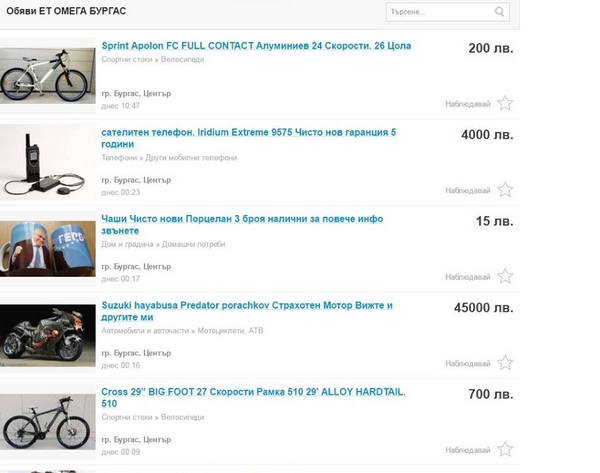600x473 pixels.
Task: Click the search magnifier icon
Action: (x=499, y=12)
